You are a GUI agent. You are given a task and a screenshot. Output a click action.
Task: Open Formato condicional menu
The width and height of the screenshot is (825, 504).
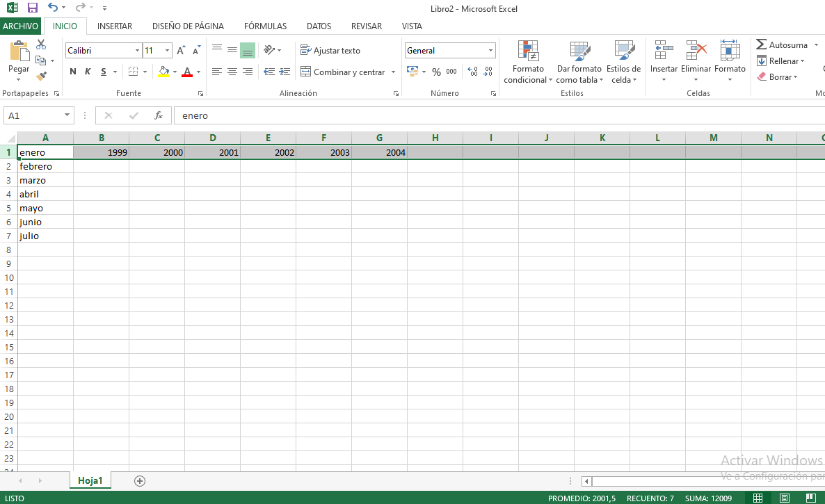click(528, 62)
